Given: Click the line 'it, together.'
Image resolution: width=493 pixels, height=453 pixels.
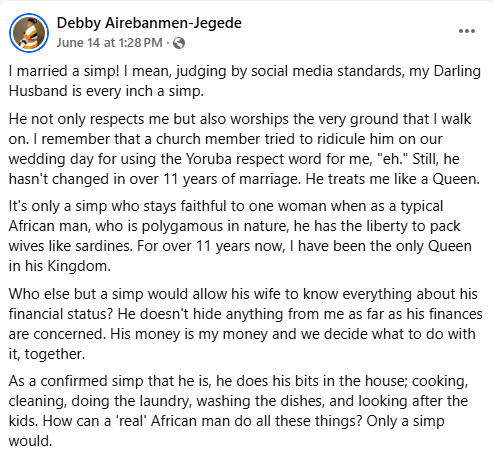Looking at the screenshot, I should 47,354.
